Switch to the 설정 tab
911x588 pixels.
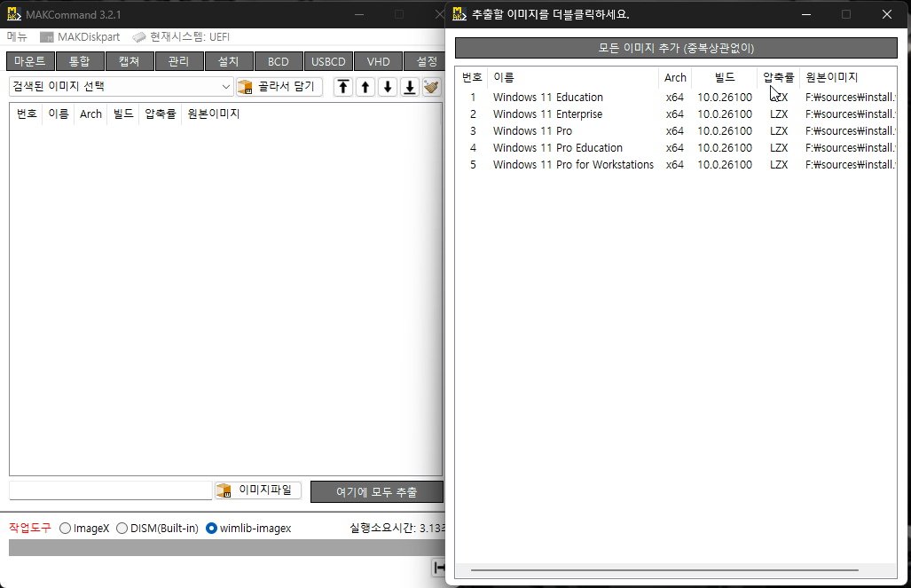click(425, 61)
